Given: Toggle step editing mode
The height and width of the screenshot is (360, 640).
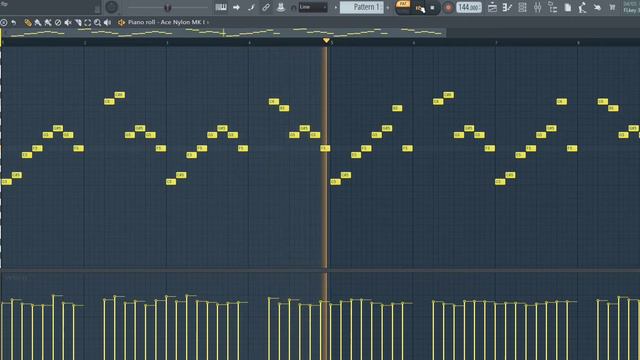Looking at the screenshot, I should coord(251,7).
